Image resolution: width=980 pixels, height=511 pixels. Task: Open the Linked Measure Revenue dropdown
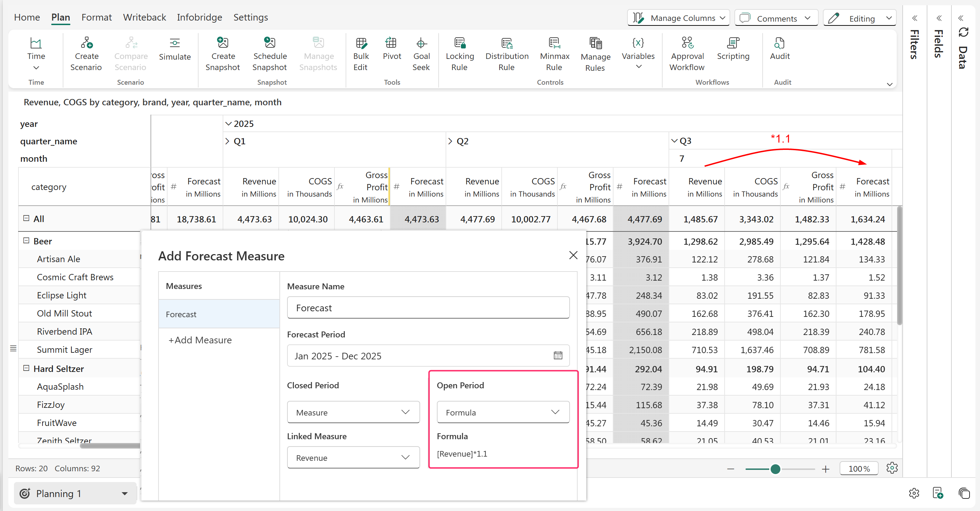tap(353, 457)
